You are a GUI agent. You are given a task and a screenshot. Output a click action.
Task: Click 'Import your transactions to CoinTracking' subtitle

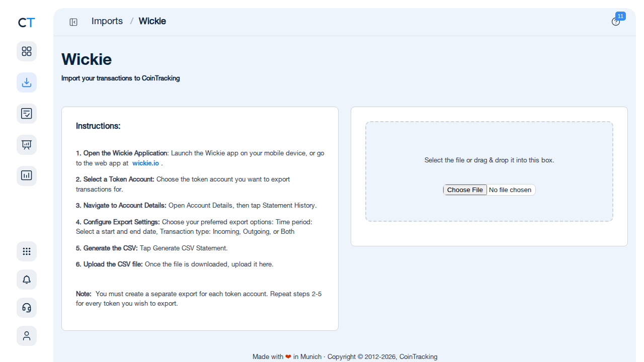121,78
